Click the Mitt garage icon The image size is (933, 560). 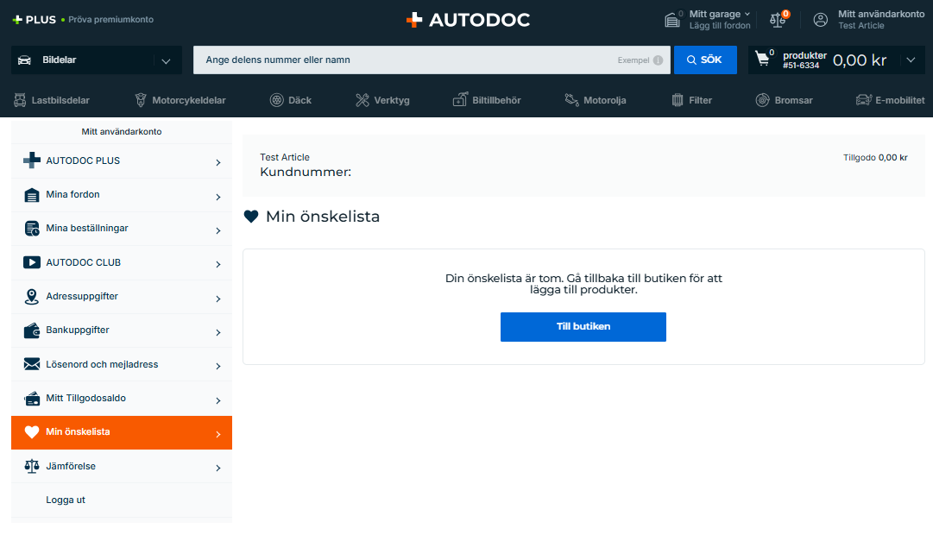click(x=672, y=20)
